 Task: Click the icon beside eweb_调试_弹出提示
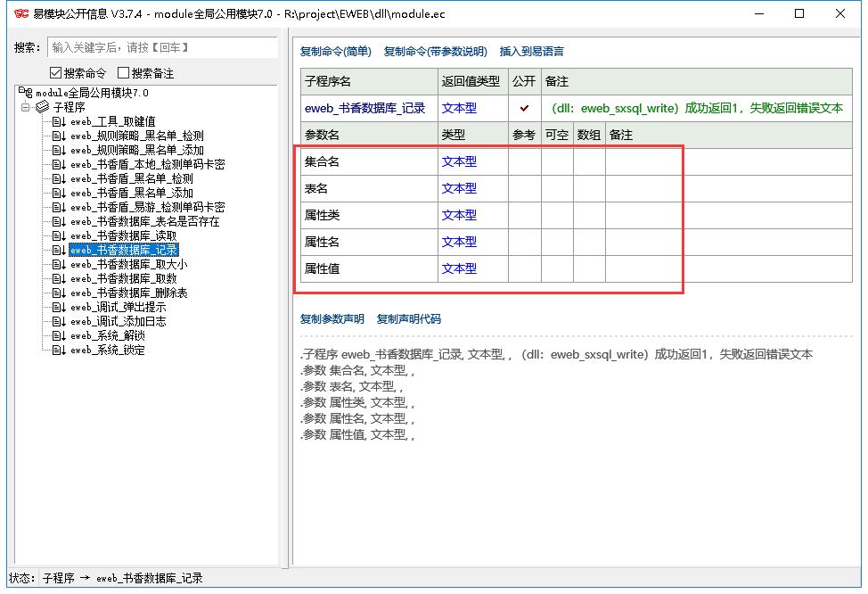[59, 307]
